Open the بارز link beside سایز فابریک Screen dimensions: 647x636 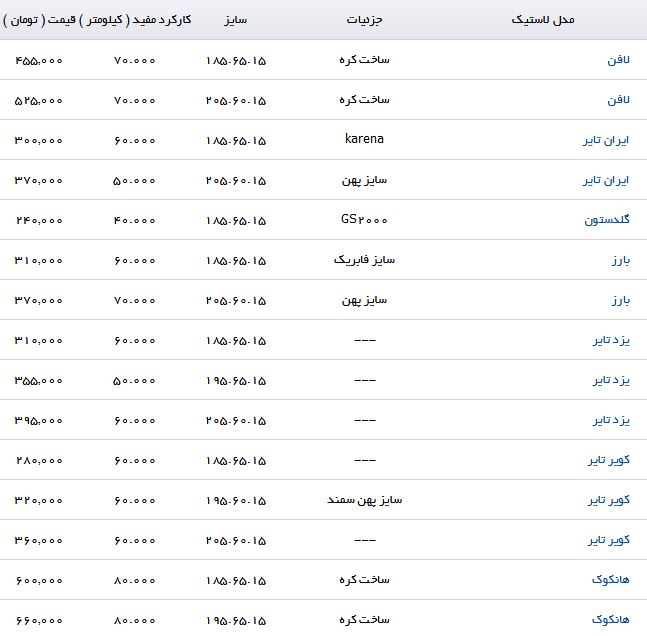[621, 260]
